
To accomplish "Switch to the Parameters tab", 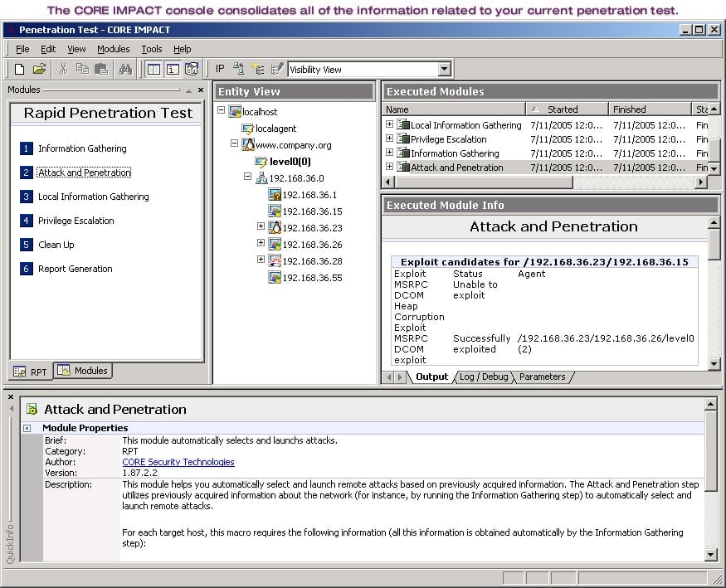I will (x=542, y=377).
